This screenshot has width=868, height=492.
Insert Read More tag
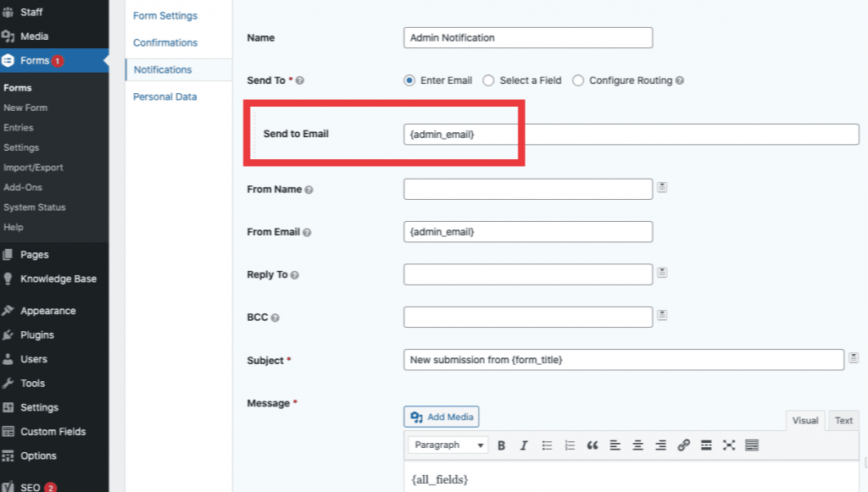pyautogui.click(x=706, y=445)
